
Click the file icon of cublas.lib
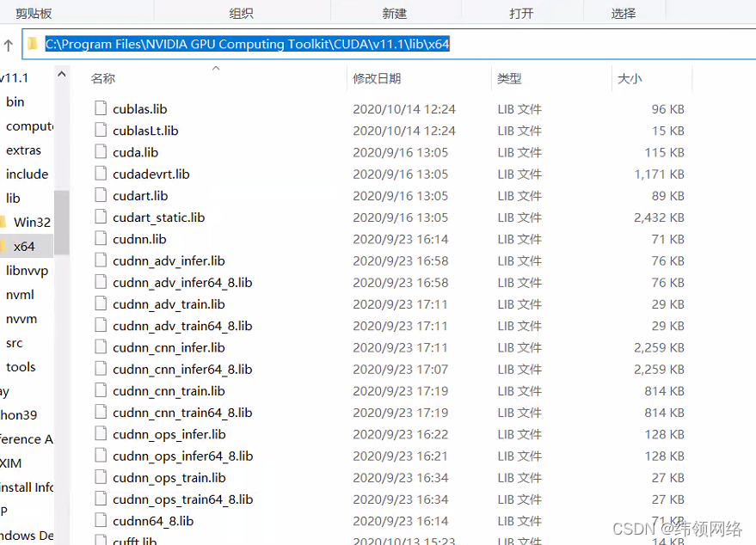click(x=101, y=108)
